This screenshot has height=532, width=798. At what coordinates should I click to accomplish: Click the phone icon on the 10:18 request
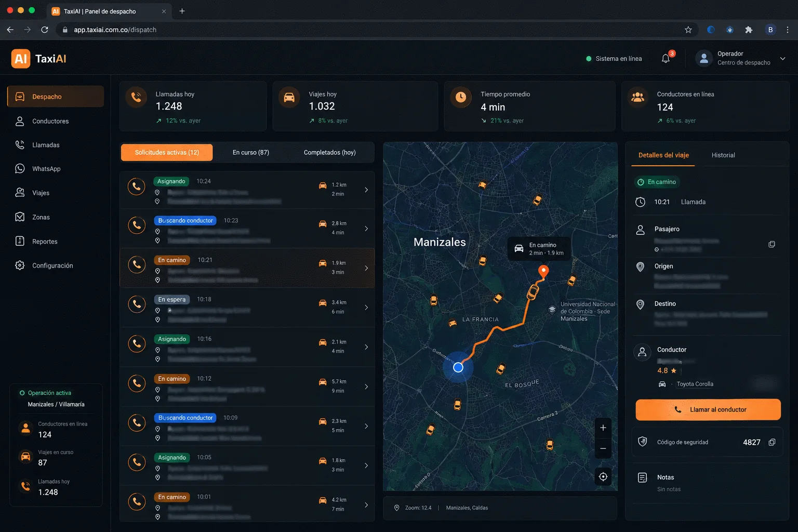(137, 304)
